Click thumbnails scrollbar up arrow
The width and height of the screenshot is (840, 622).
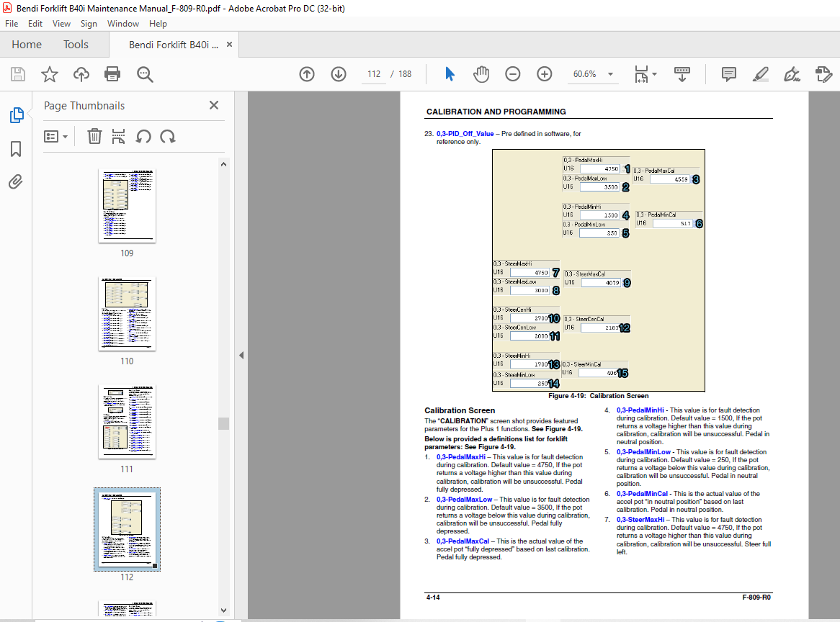pos(224,164)
